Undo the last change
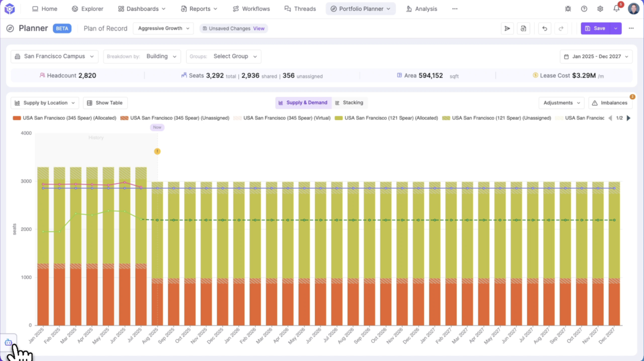The image size is (644, 361). (x=544, y=28)
